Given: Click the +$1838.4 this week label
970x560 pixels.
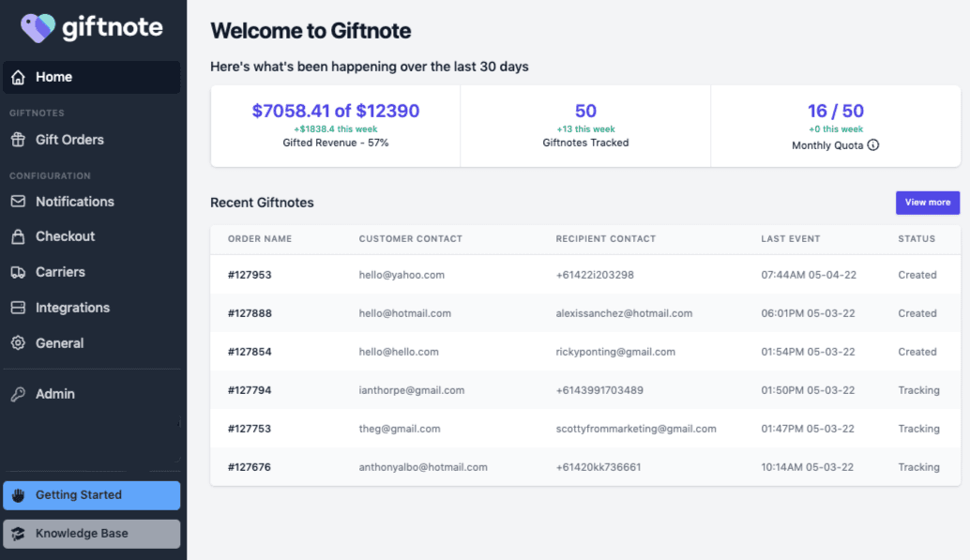Looking at the screenshot, I should (x=335, y=129).
